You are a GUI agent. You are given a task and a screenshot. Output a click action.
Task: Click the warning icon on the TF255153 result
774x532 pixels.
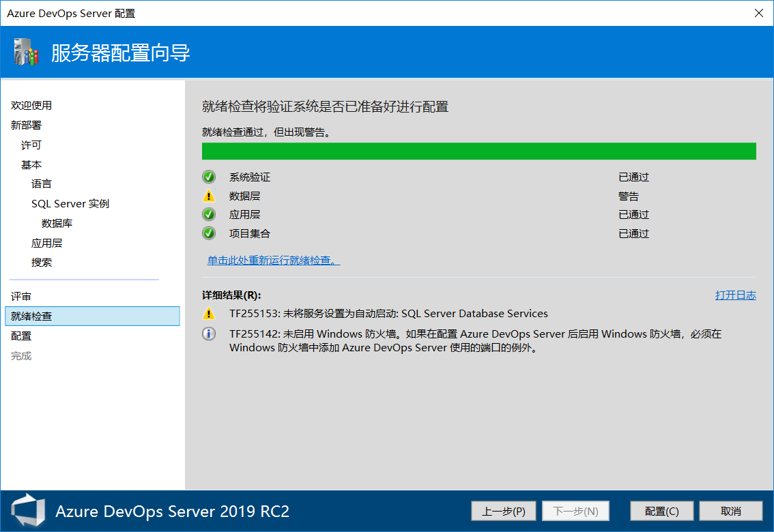(208, 314)
